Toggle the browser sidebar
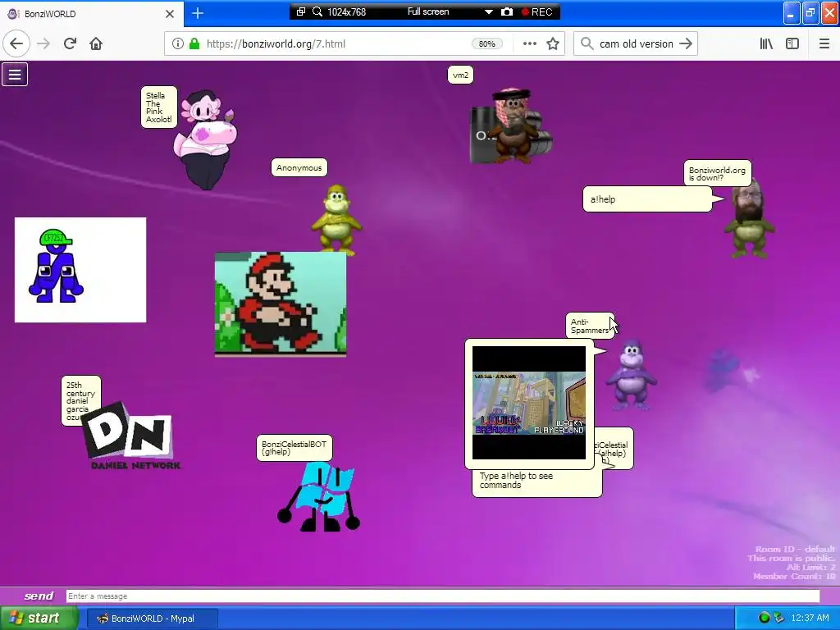This screenshot has width=840, height=630. [792, 43]
